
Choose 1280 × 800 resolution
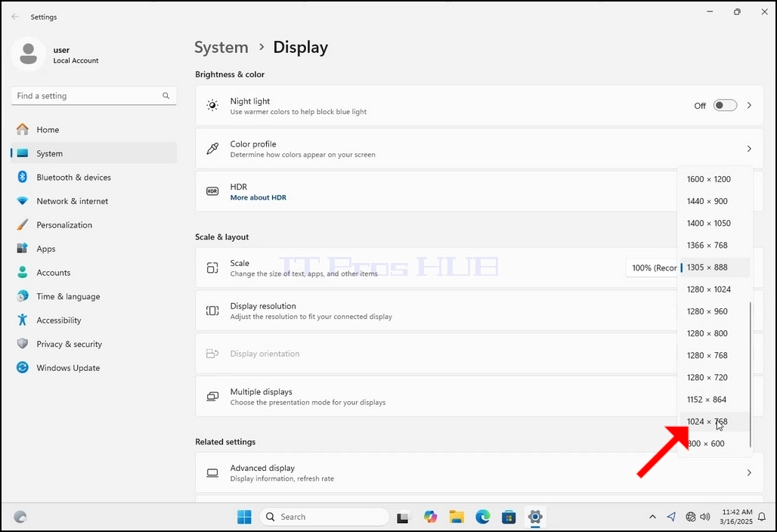pyautogui.click(x=714, y=333)
